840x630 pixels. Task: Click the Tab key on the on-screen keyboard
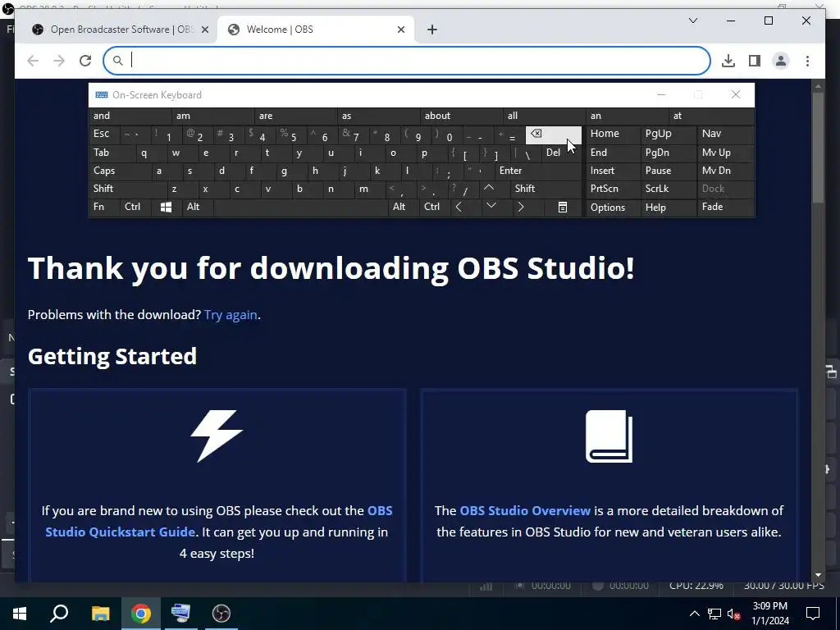click(x=109, y=153)
